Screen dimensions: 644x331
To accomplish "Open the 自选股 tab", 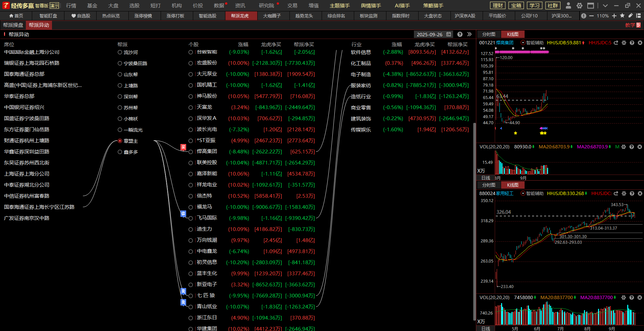I will (80, 16).
